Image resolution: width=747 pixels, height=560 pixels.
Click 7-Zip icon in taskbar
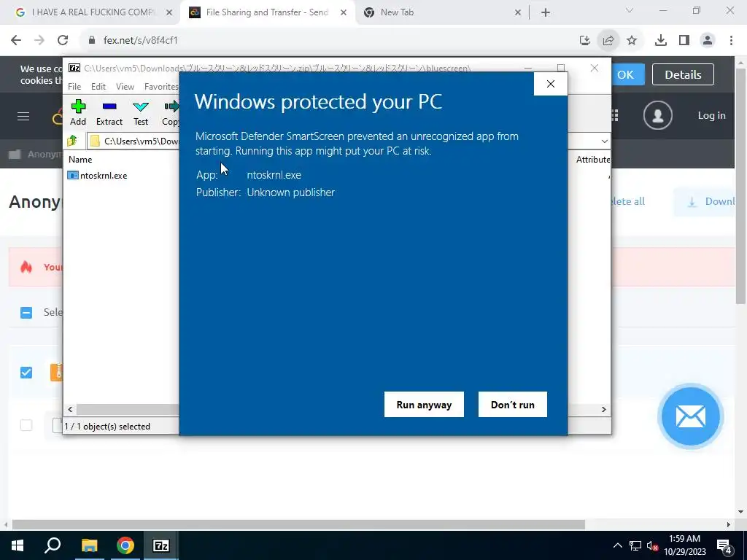pyautogui.click(x=161, y=545)
